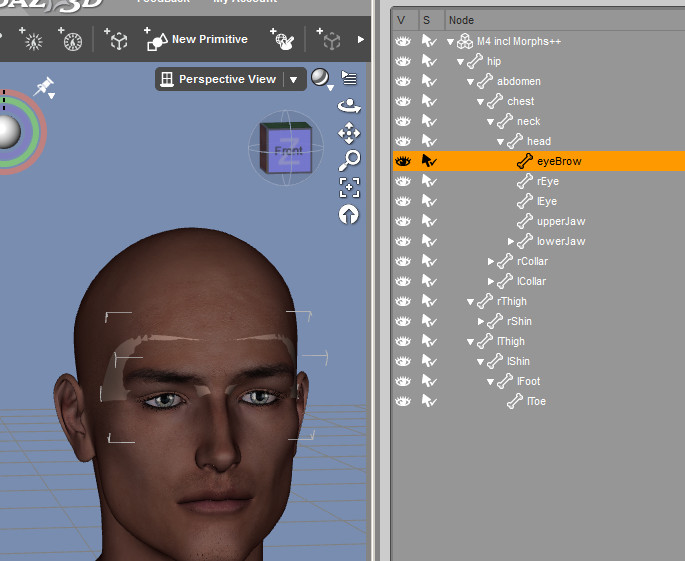Toggle selectability of lEye
This screenshot has height=561, width=685.
(429, 201)
